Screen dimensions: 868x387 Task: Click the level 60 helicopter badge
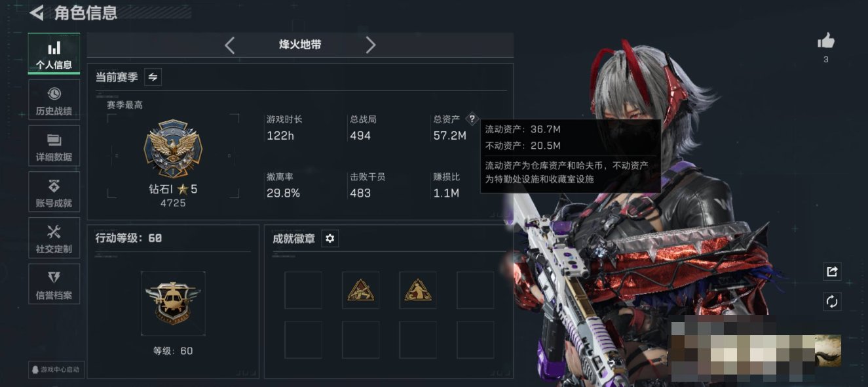click(x=173, y=304)
